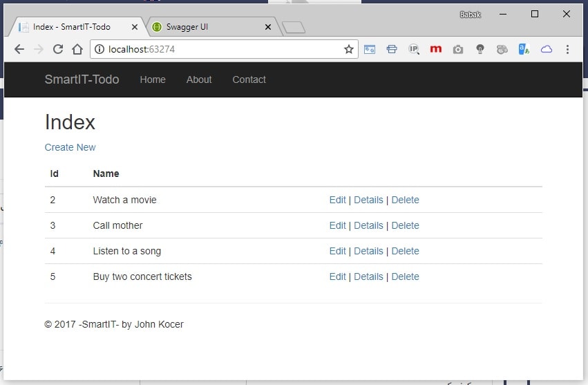Open the Chrome three-dot menu

(567, 49)
